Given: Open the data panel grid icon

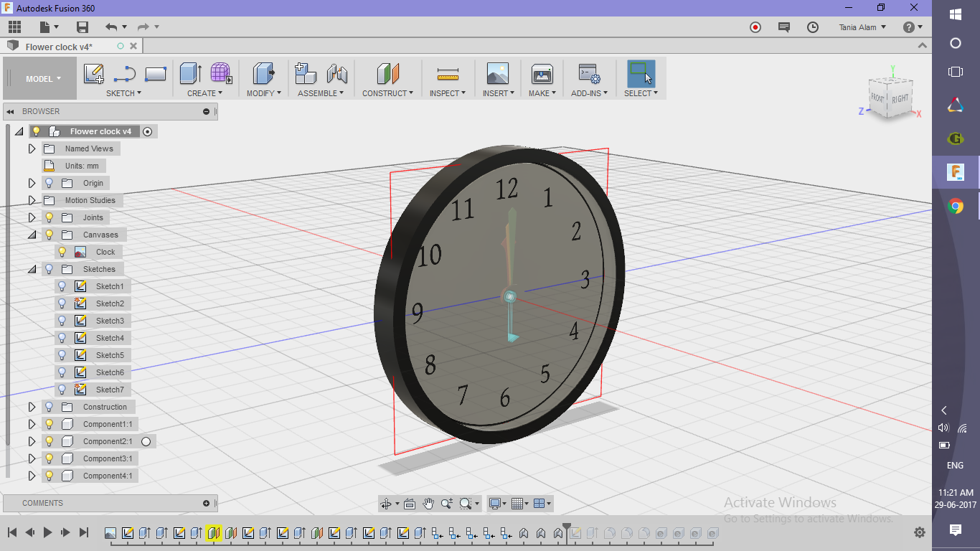Looking at the screenshot, I should pyautogui.click(x=14, y=27).
